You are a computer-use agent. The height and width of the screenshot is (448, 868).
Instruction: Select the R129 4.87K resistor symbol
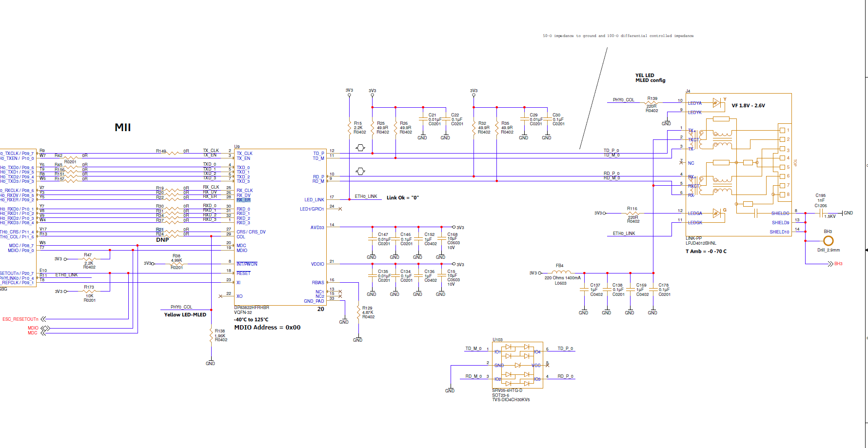tap(358, 312)
